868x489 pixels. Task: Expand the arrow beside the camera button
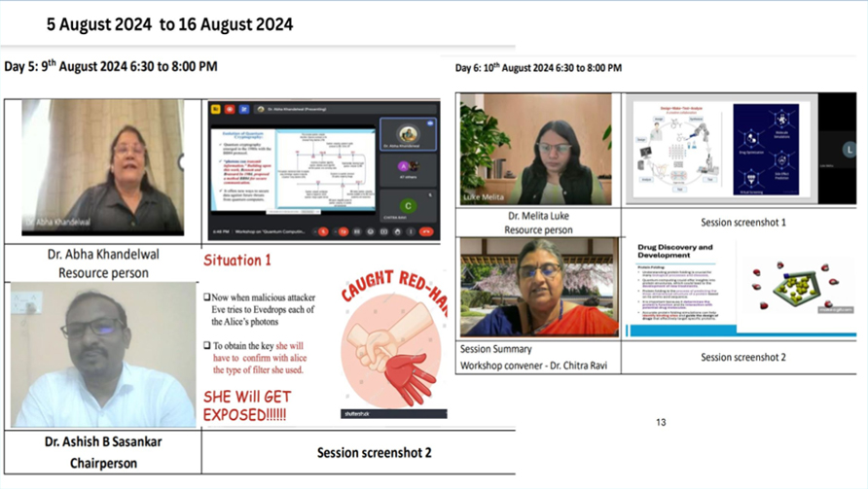click(335, 231)
